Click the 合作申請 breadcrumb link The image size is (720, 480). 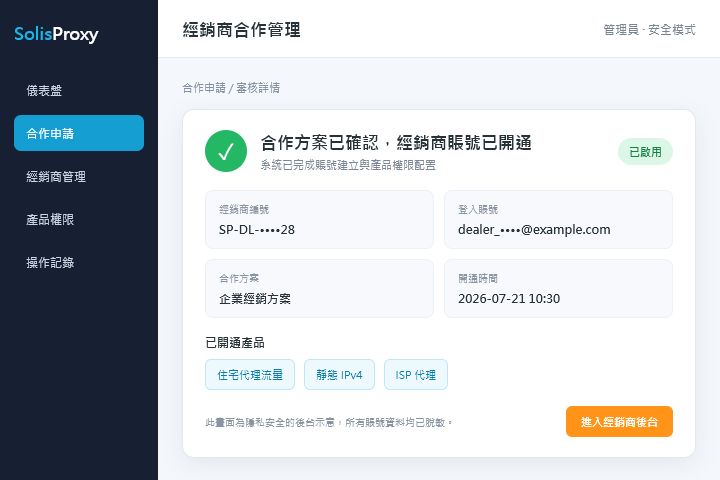[x=204, y=88]
